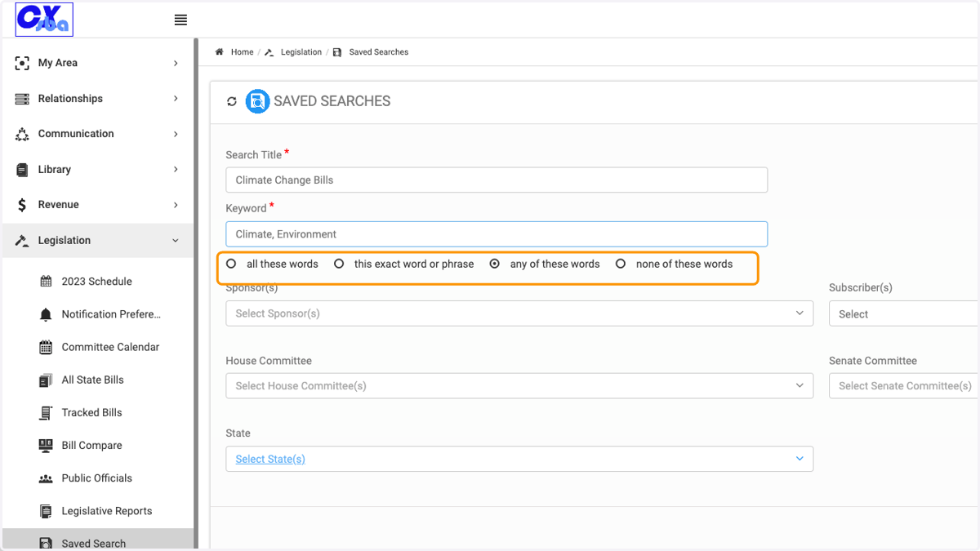The height and width of the screenshot is (551, 980).
Task: Click the Select State(s) link text
Action: click(x=270, y=460)
